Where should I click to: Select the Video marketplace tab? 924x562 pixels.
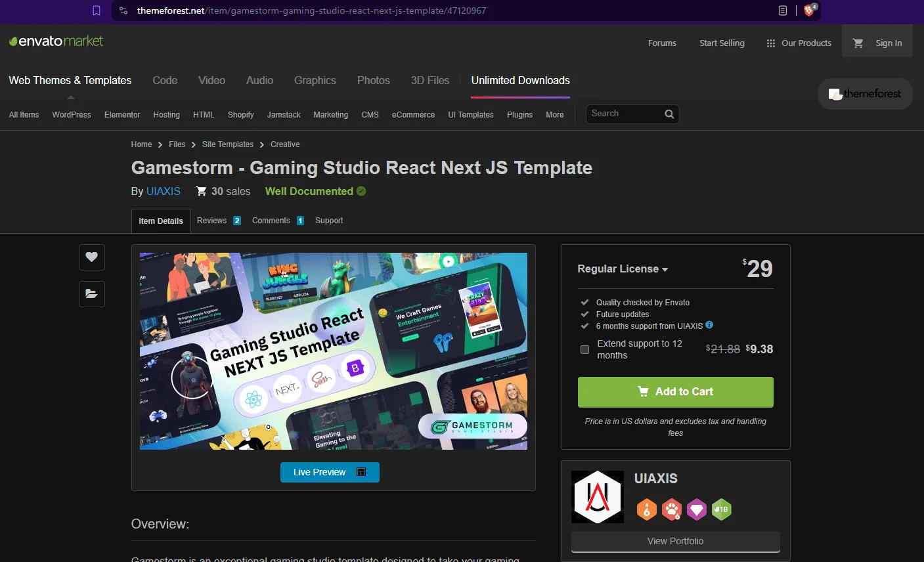(x=211, y=80)
